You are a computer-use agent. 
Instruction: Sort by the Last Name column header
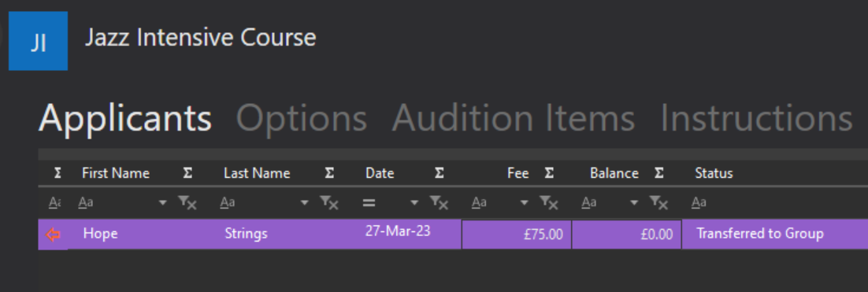[257, 173]
